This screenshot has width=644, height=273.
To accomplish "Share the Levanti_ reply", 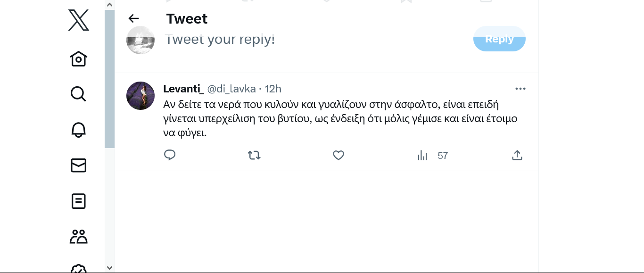I will 517,155.
